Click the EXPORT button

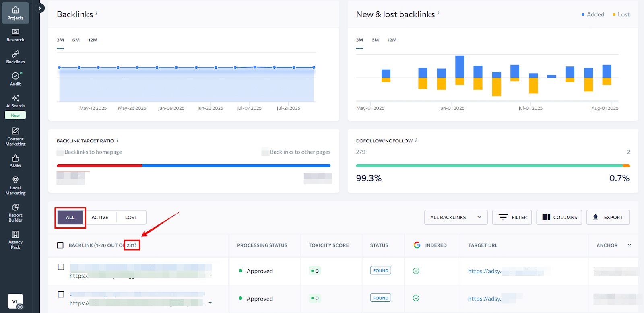(608, 218)
